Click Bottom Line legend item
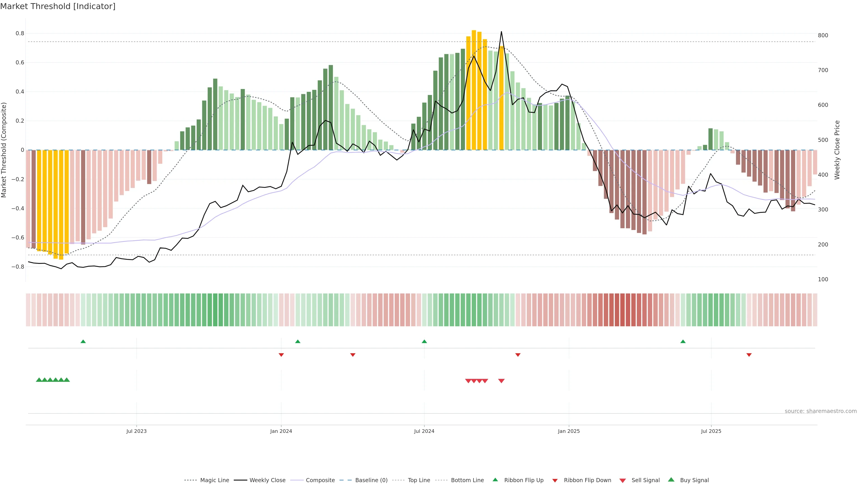Screen dimensions: 868x488 coord(467,480)
